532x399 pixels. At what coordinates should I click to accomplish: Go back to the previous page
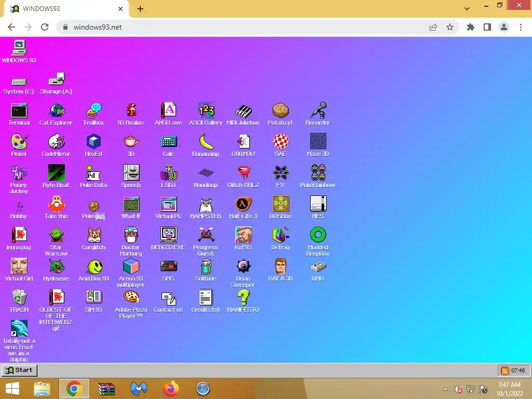click(x=11, y=27)
